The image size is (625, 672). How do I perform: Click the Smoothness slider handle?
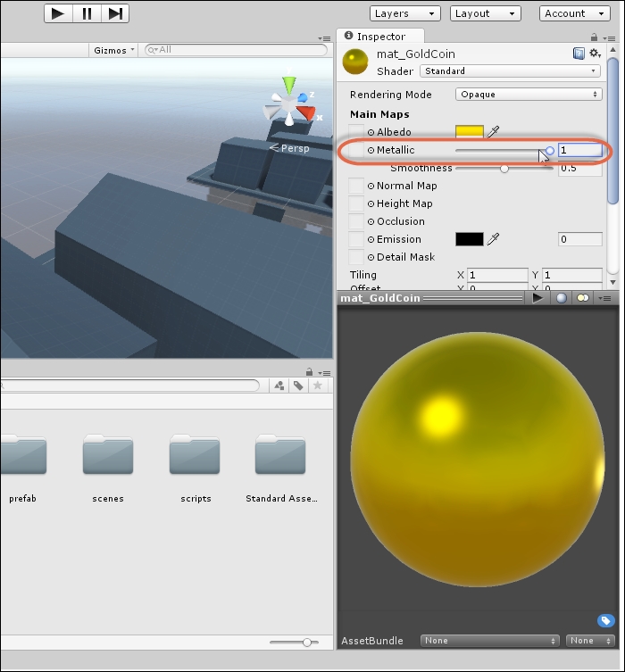tap(504, 169)
